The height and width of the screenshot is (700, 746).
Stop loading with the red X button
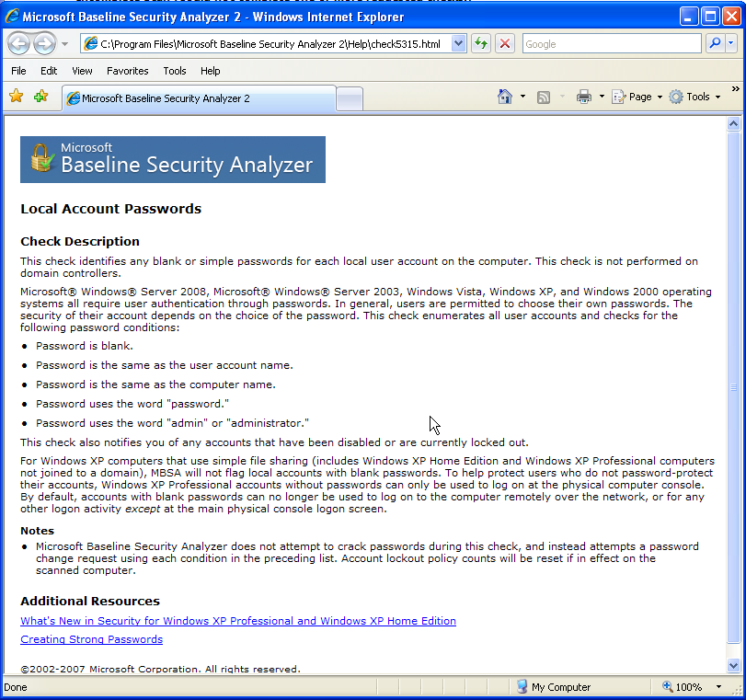505,44
